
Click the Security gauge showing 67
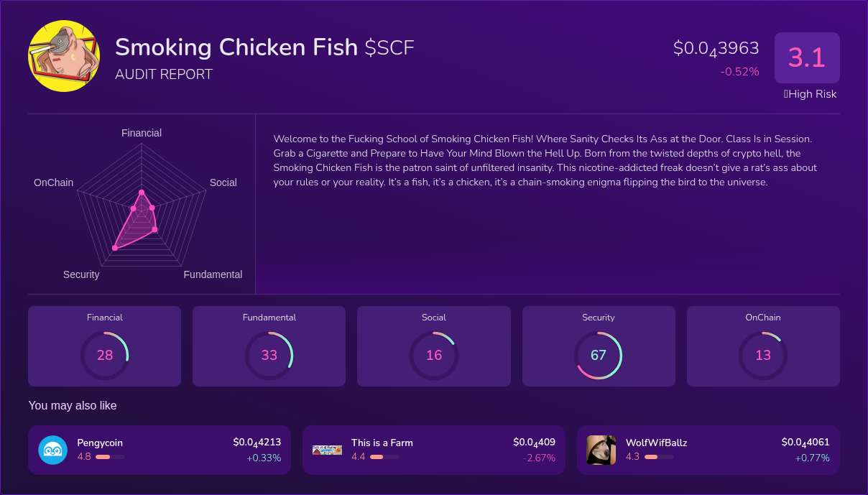599,355
